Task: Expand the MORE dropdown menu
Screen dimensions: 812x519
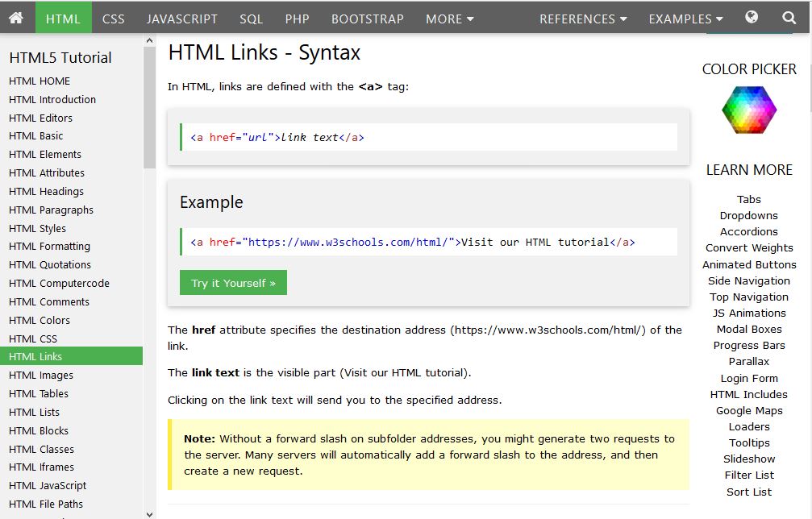Action: 449,19
